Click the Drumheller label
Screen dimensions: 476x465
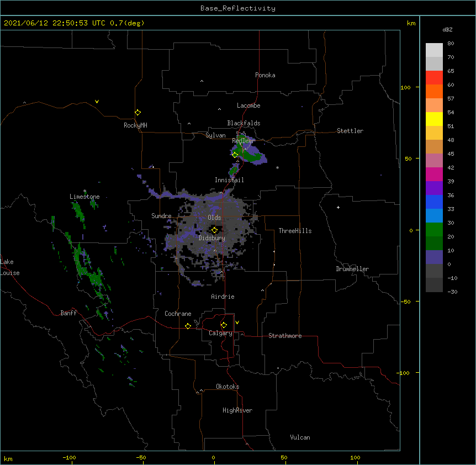coord(352,269)
